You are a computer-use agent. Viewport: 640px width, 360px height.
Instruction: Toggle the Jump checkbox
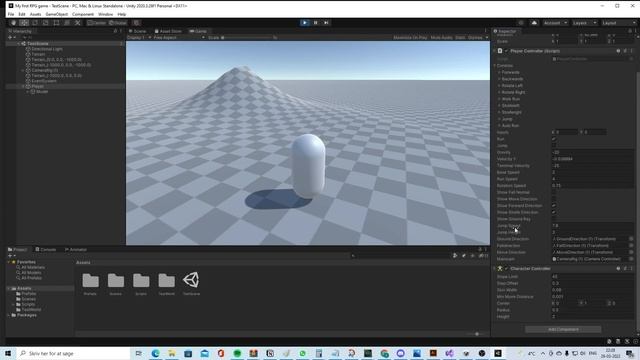[x=554, y=146]
